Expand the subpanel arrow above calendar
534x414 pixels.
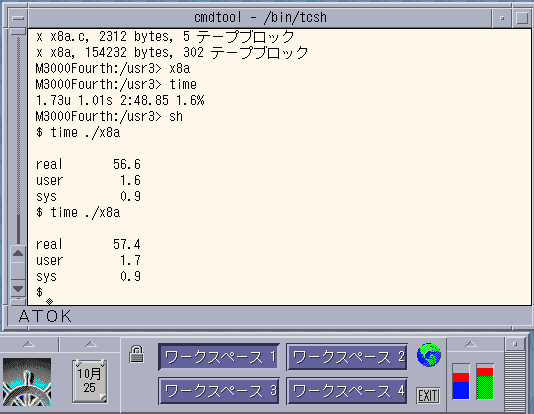91,344
